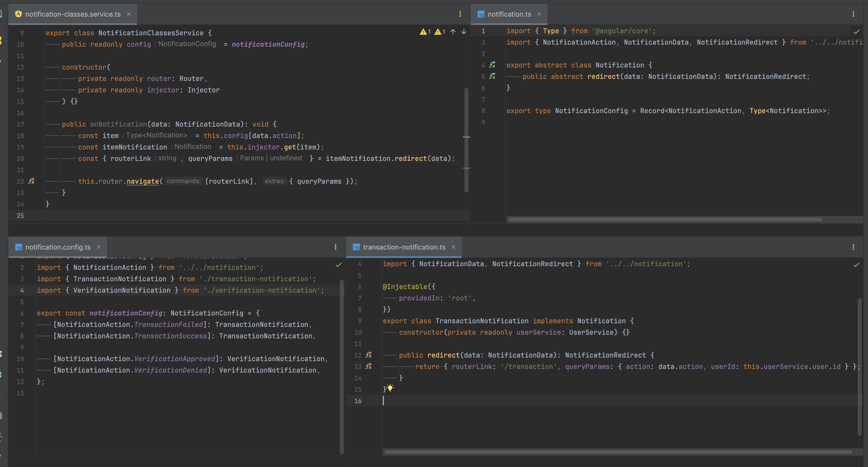
Task: Open three-dot menu in transaction-notification.ts pane
Action: pyautogui.click(x=853, y=247)
